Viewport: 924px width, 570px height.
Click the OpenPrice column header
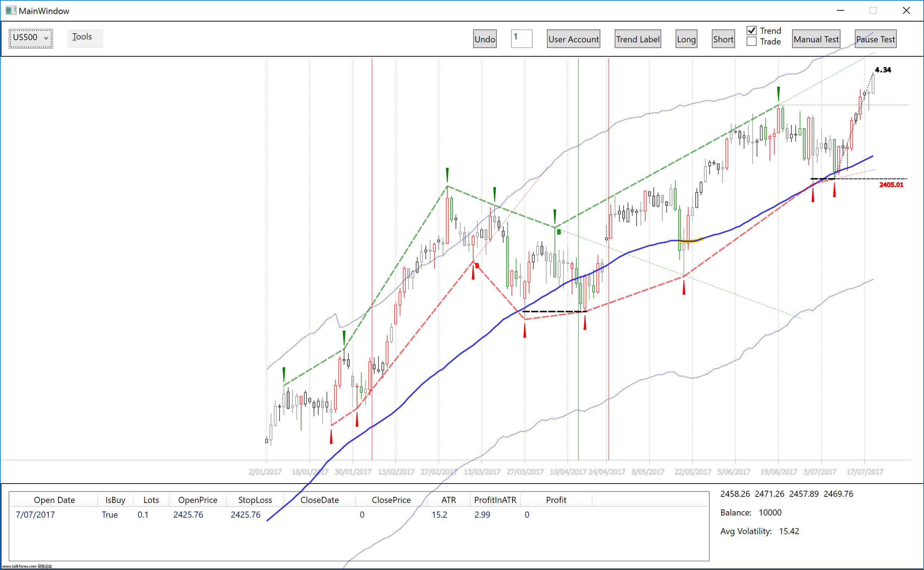(x=198, y=500)
